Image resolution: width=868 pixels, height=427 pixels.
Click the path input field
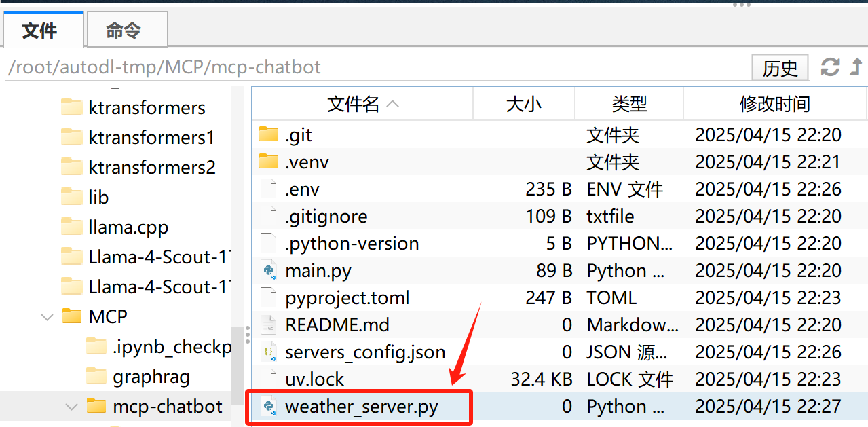[x=375, y=68]
